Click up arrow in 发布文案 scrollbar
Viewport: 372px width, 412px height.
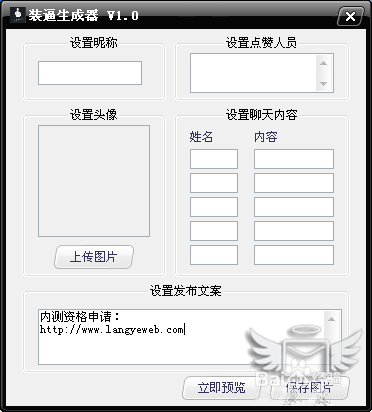point(331,319)
